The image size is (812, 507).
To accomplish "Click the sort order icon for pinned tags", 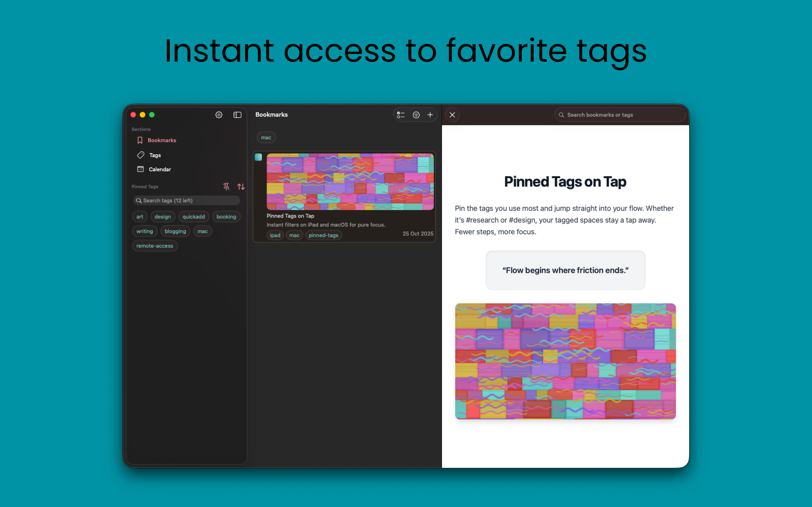I will click(241, 187).
